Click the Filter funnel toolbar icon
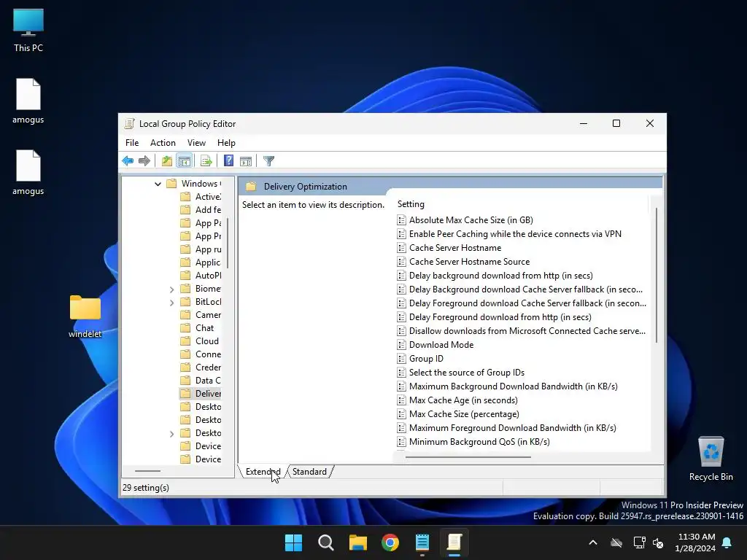747x560 pixels. point(268,161)
